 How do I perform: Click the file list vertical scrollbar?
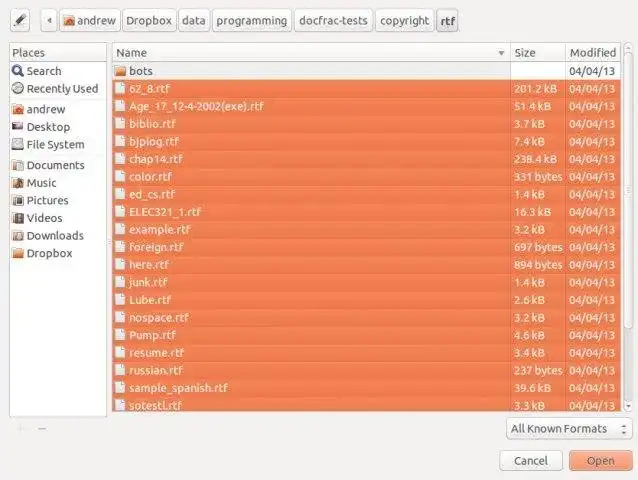[x=628, y=200]
